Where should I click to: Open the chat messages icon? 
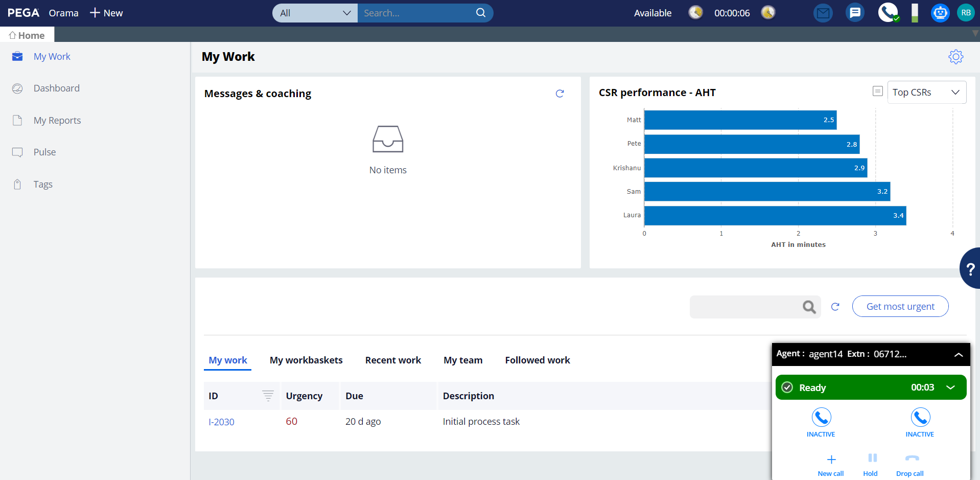coord(855,13)
